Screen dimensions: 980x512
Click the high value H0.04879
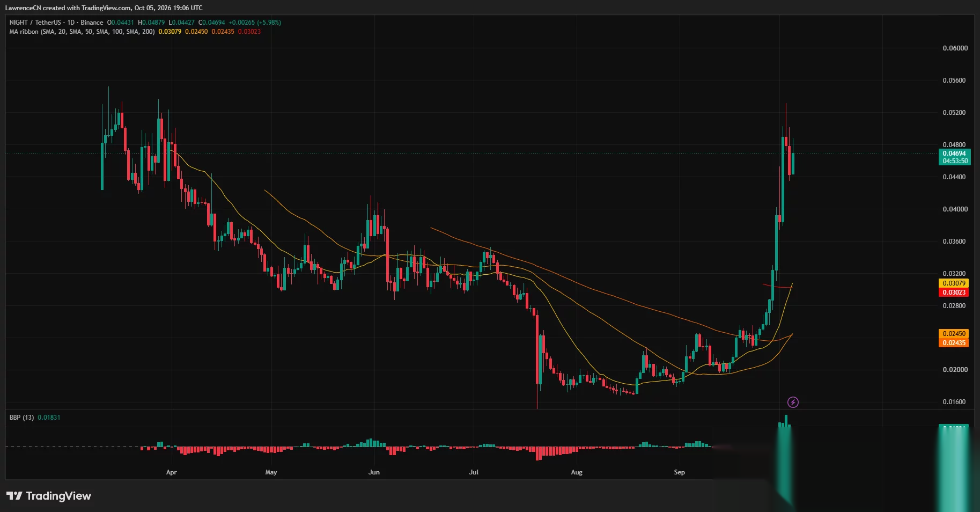click(151, 23)
